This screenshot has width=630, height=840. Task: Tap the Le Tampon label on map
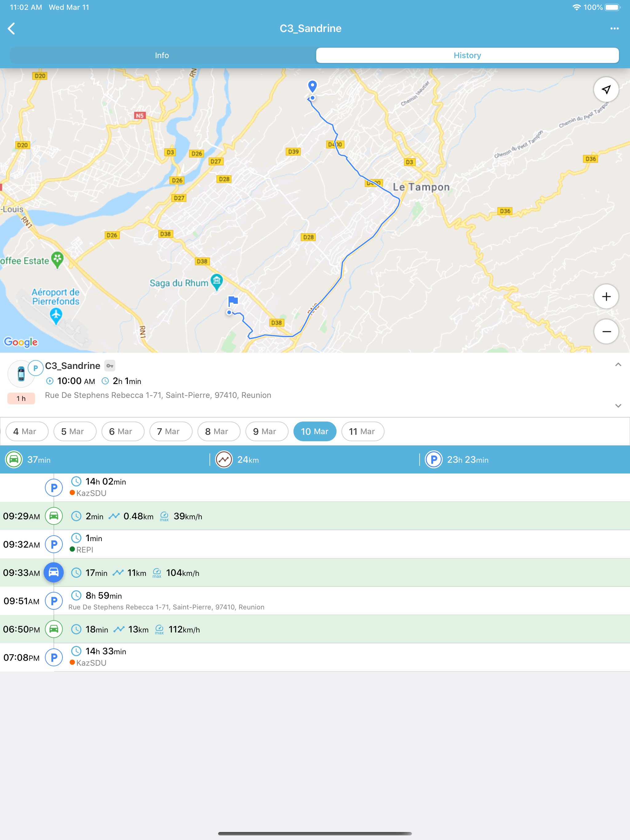(421, 187)
